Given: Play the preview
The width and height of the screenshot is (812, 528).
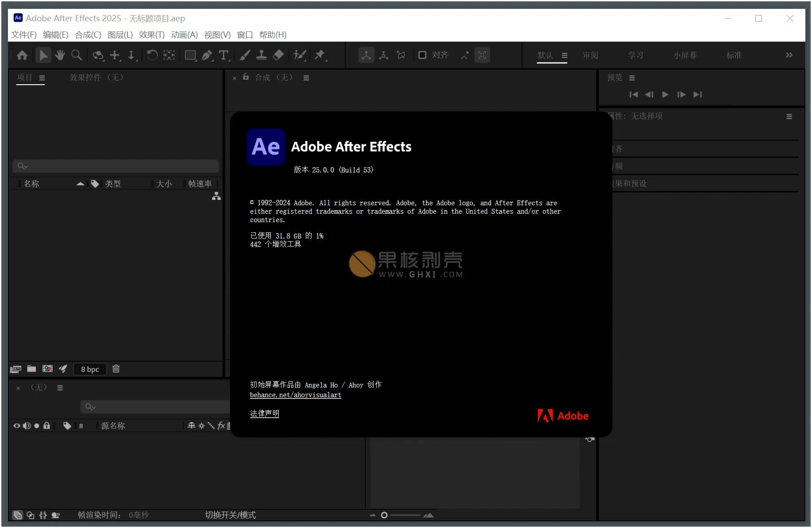Looking at the screenshot, I should click(x=665, y=94).
